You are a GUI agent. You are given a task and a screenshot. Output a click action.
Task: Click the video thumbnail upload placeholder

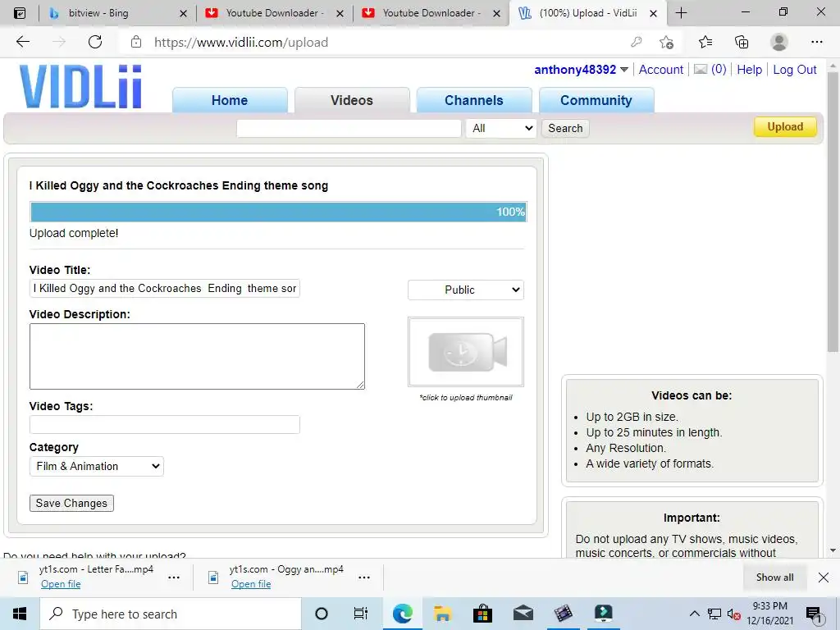[x=466, y=351]
